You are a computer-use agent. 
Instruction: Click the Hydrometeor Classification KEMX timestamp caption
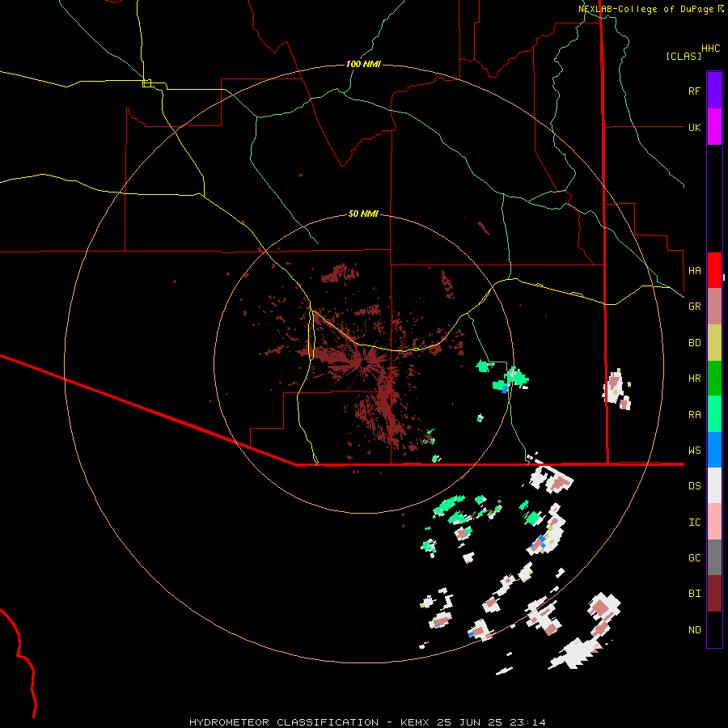pos(367,722)
